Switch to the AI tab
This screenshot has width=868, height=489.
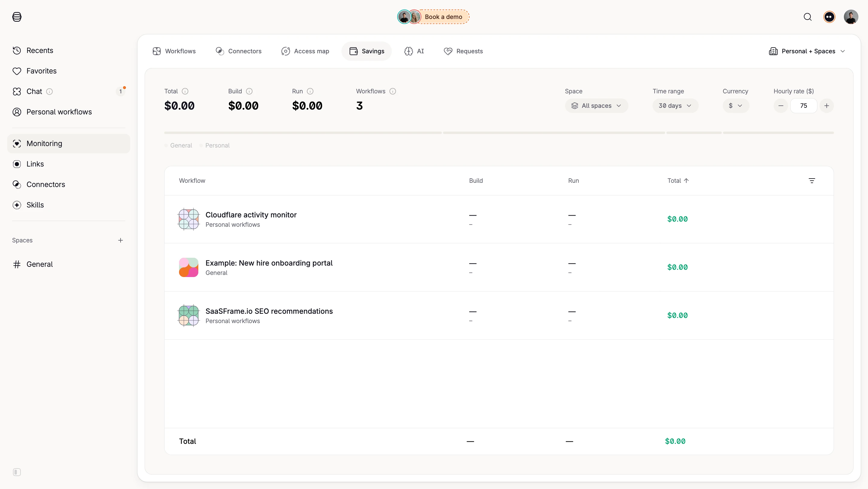pyautogui.click(x=414, y=51)
